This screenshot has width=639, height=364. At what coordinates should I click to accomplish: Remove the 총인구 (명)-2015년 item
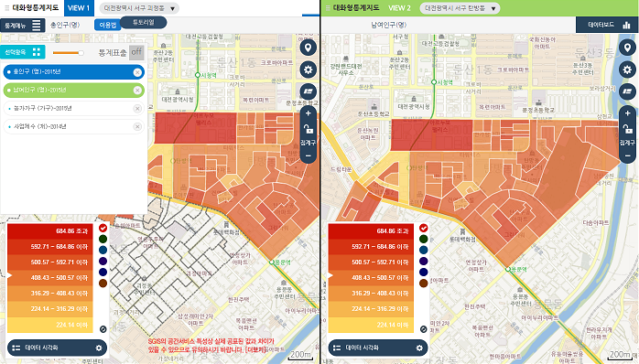(137, 72)
